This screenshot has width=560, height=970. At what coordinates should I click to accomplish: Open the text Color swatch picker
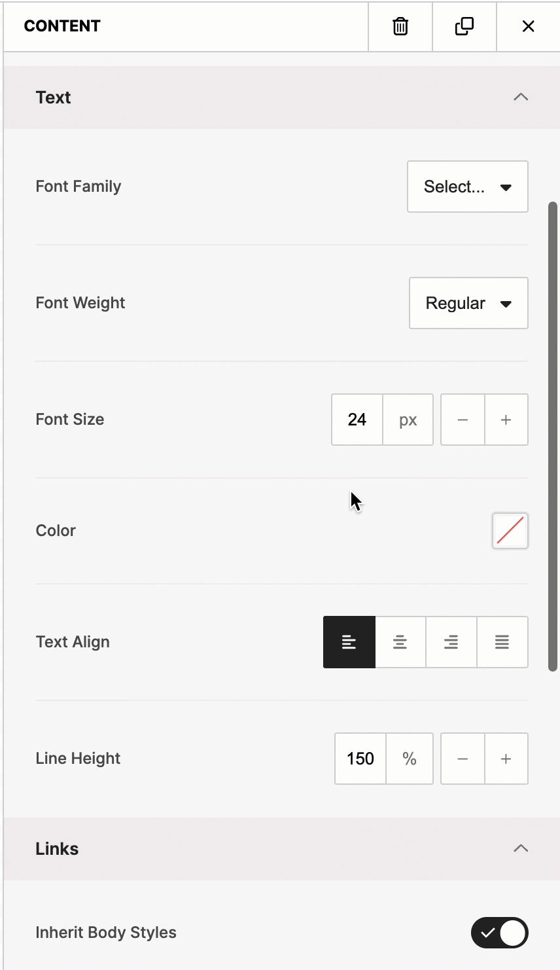pos(510,531)
